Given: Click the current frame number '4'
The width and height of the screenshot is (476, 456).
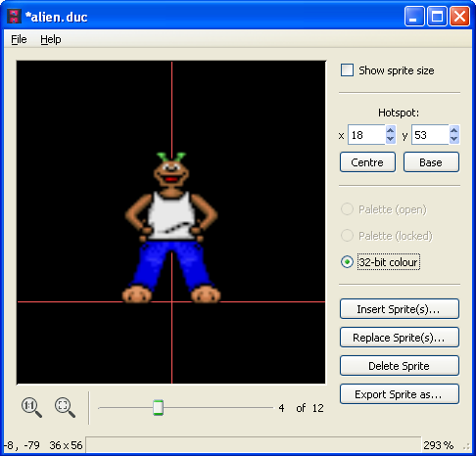Looking at the screenshot, I should point(281,408).
